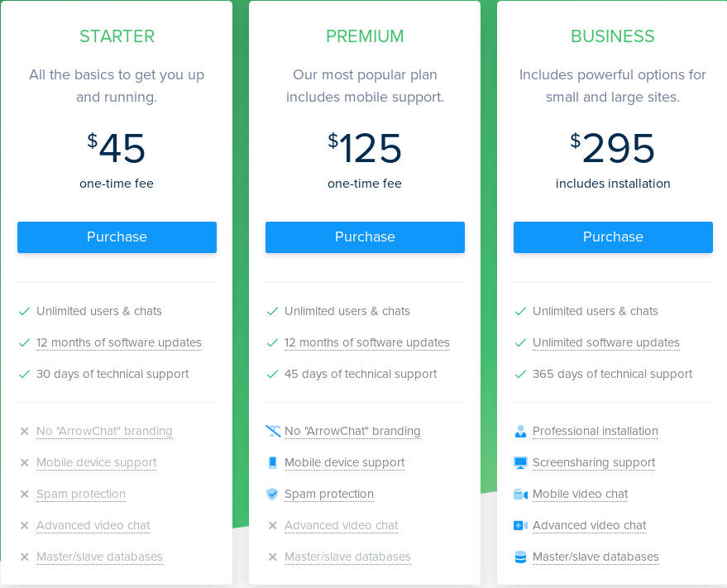Click Mobile device support in Premium
The image size is (727, 588).
pos(345,462)
